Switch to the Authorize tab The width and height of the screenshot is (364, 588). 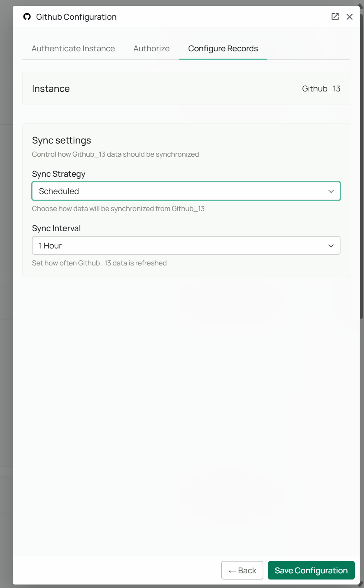tap(152, 49)
